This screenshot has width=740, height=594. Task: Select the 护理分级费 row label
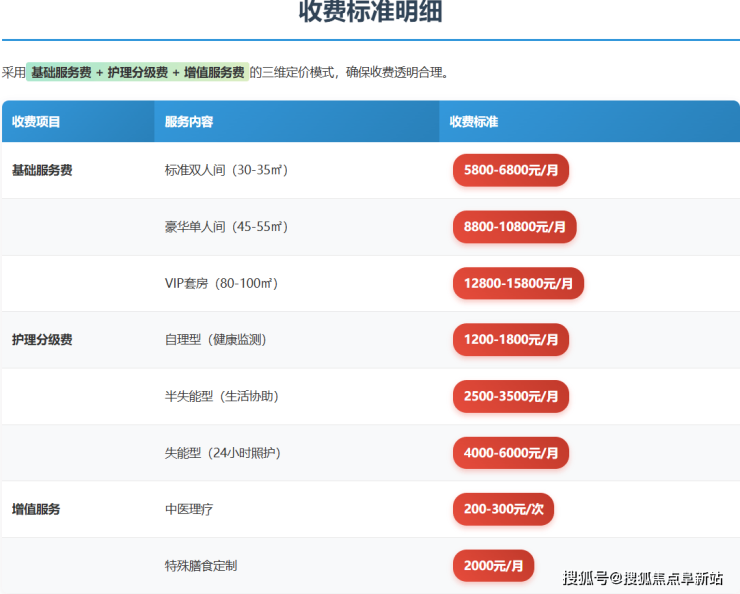[42, 340]
